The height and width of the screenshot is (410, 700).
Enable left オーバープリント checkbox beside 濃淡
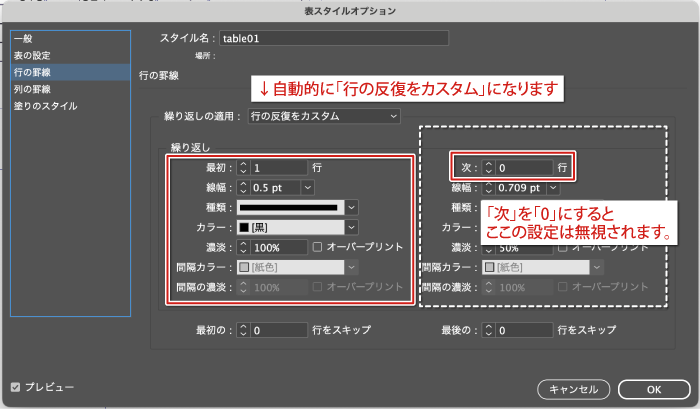tap(318, 247)
